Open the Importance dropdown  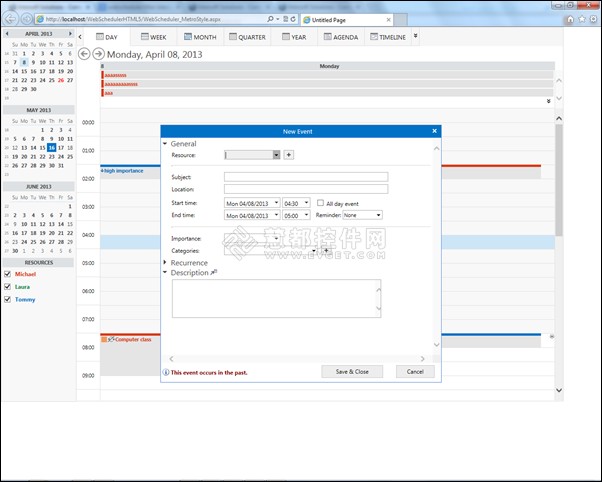tap(276, 239)
